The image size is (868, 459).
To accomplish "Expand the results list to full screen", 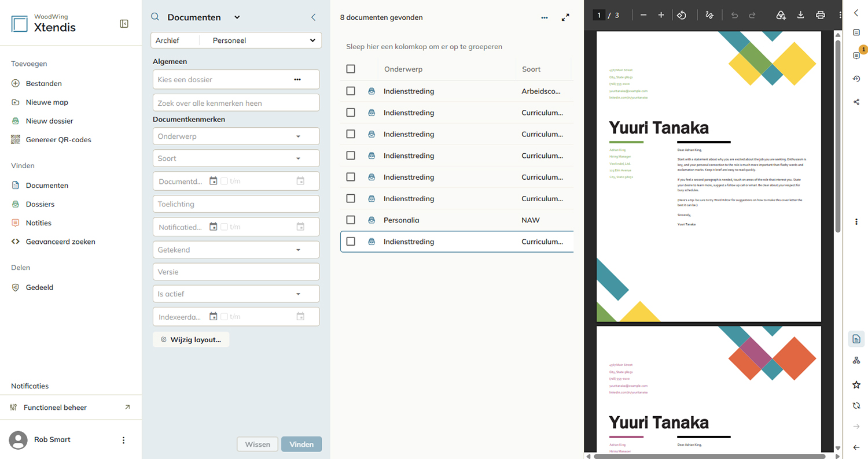I will tap(566, 18).
